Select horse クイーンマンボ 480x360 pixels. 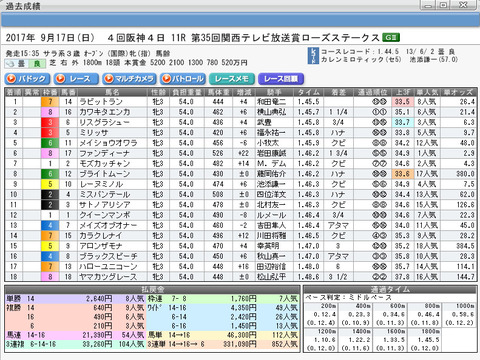tap(105, 215)
